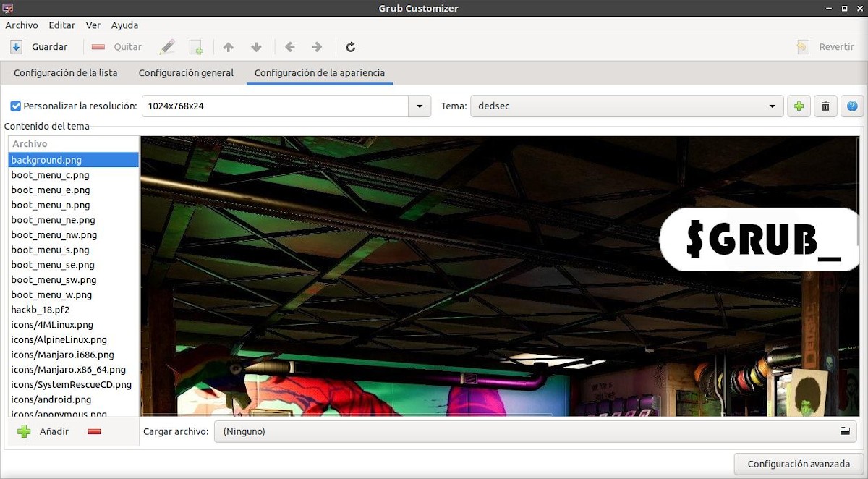This screenshot has height=479, width=868.
Task: Click the Añadir button
Action: click(45, 432)
